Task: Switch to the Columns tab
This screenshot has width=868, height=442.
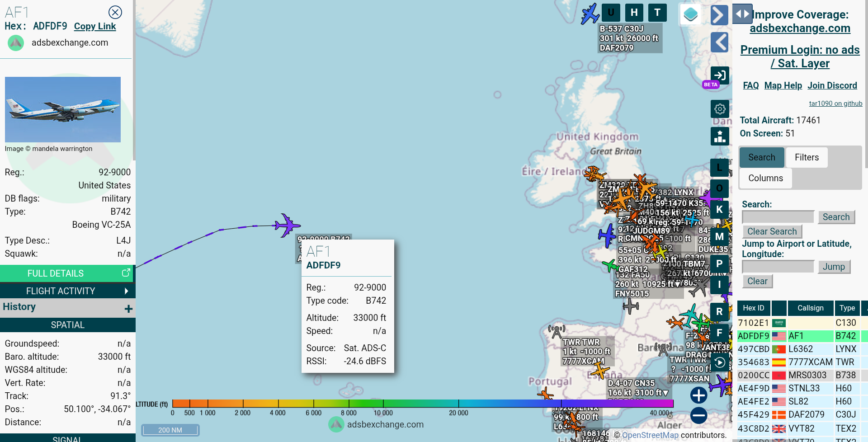Action: pyautogui.click(x=765, y=178)
